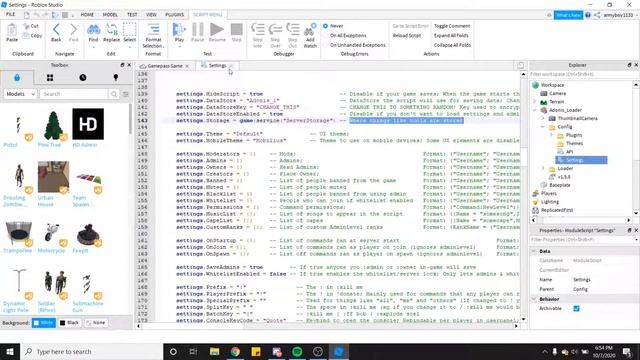Viewport: 640px width, 360px height.
Task: Click Collapse All Folds
Action: coord(452,45)
